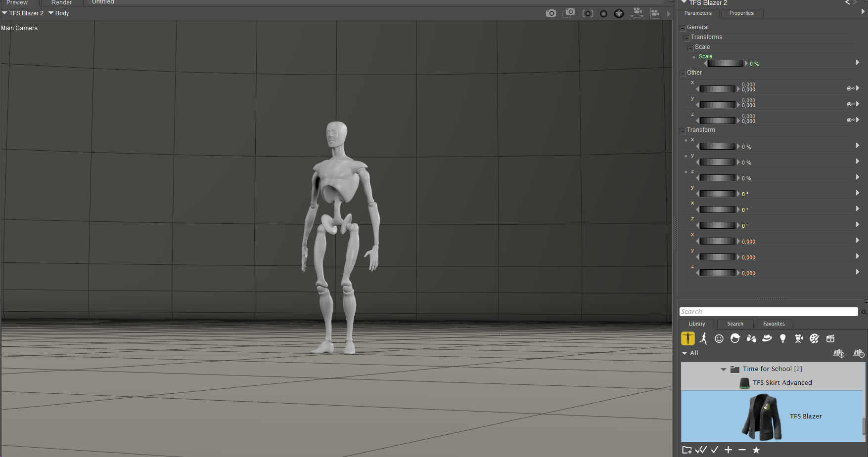The height and width of the screenshot is (457, 868).
Task: Add selected item to Favorites star
Action: [x=756, y=450]
